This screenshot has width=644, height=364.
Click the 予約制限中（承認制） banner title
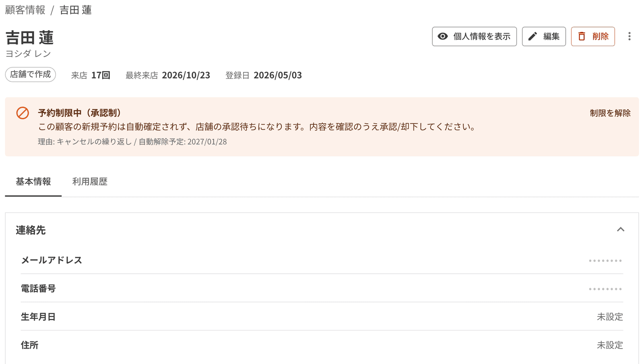click(x=79, y=113)
